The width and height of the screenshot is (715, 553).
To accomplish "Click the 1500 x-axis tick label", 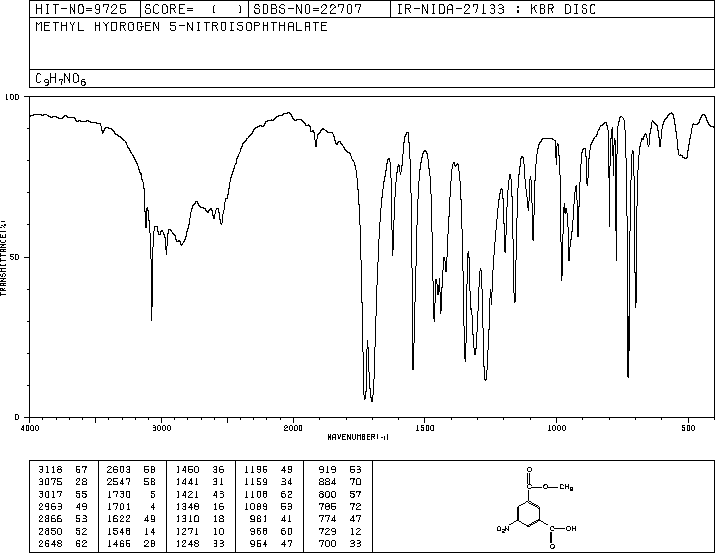I will click(425, 428).
